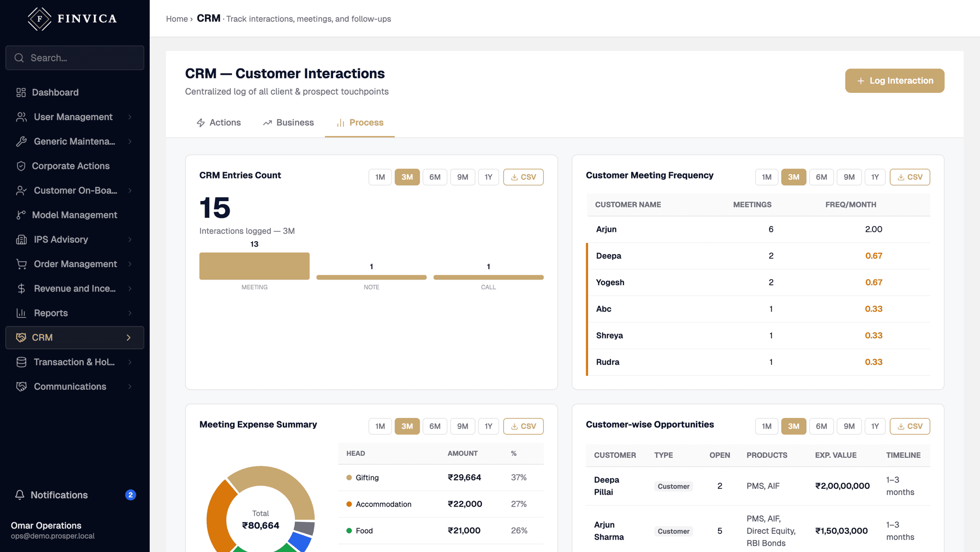Image resolution: width=980 pixels, height=552 pixels.
Task: Select 9M range for Customer-wise Opportunities
Action: click(x=849, y=426)
